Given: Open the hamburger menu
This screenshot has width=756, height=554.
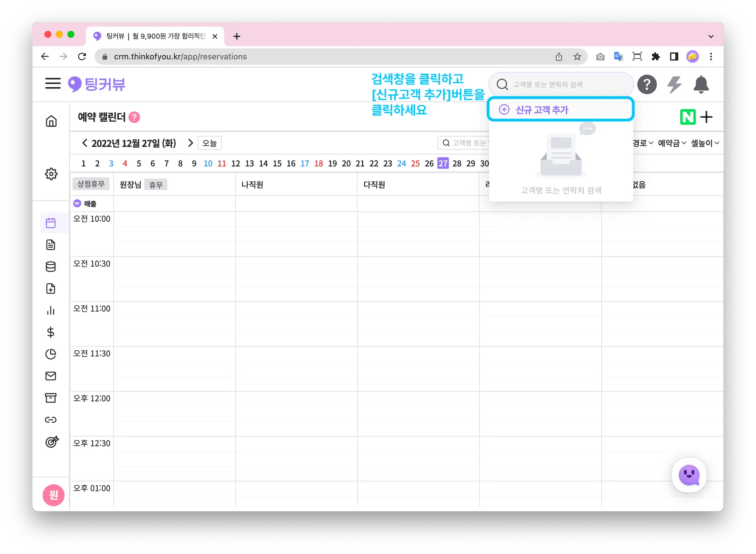Looking at the screenshot, I should (53, 84).
